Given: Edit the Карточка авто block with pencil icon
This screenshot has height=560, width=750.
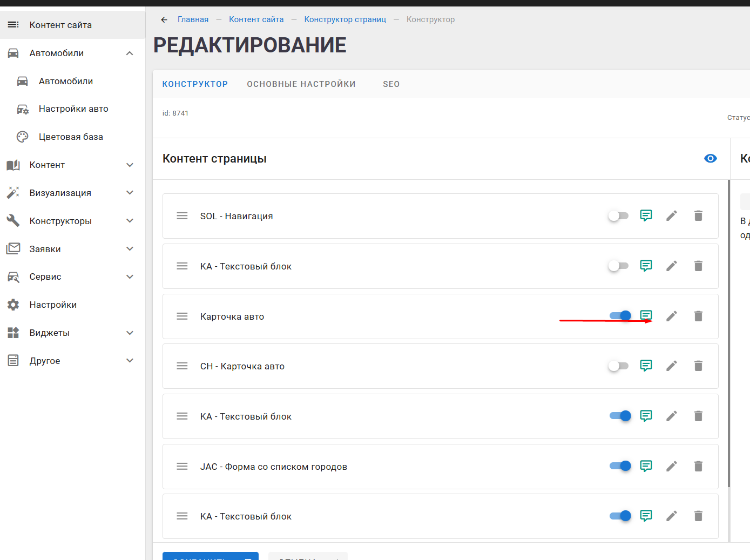Looking at the screenshot, I should [672, 316].
